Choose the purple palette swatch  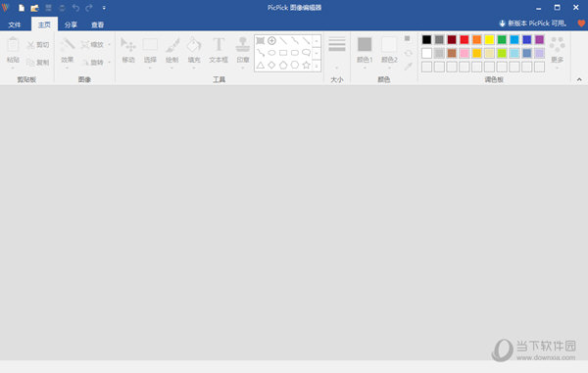pos(540,39)
